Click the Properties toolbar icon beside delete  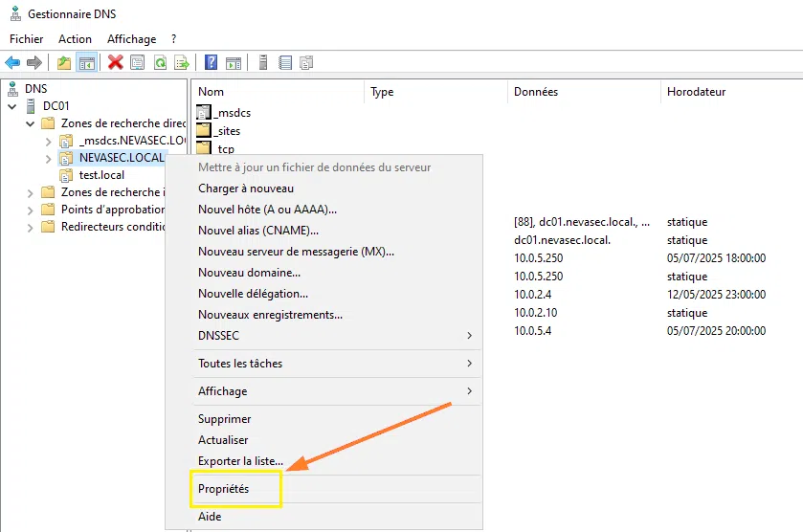coord(138,63)
